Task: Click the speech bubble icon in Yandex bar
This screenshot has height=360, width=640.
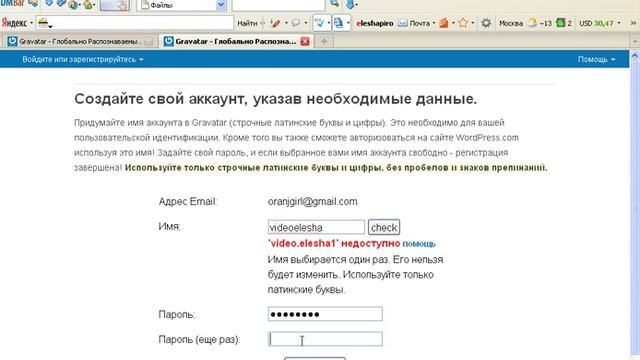Action: (296, 23)
